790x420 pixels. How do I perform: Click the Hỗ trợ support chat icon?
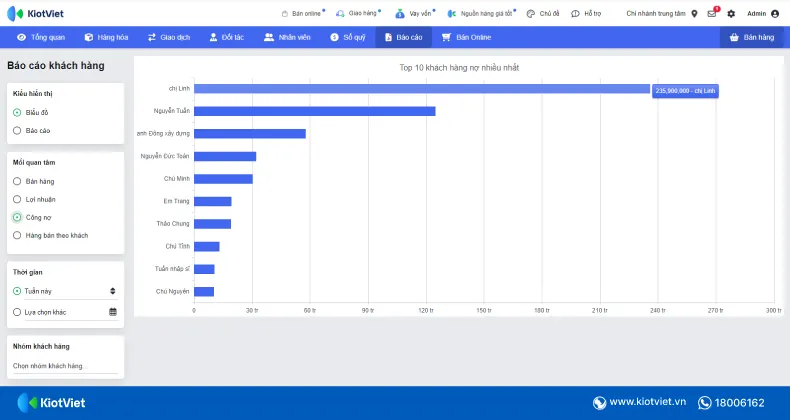point(576,14)
